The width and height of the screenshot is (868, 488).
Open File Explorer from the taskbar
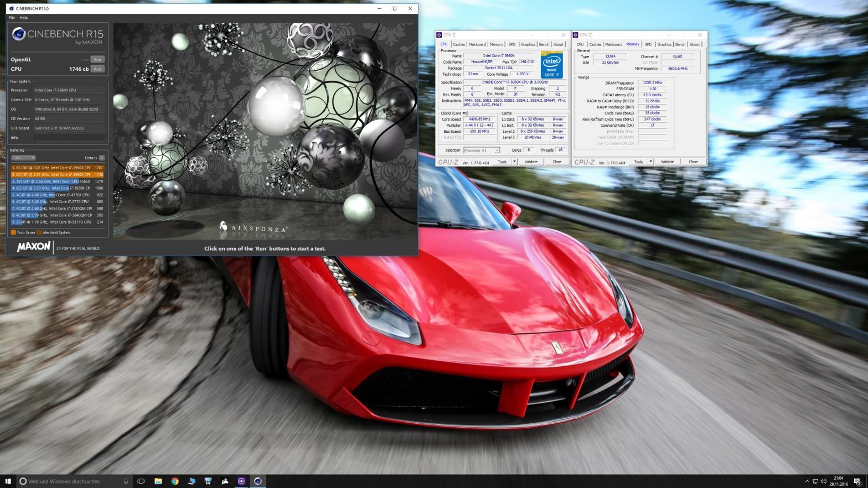point(158,481)
